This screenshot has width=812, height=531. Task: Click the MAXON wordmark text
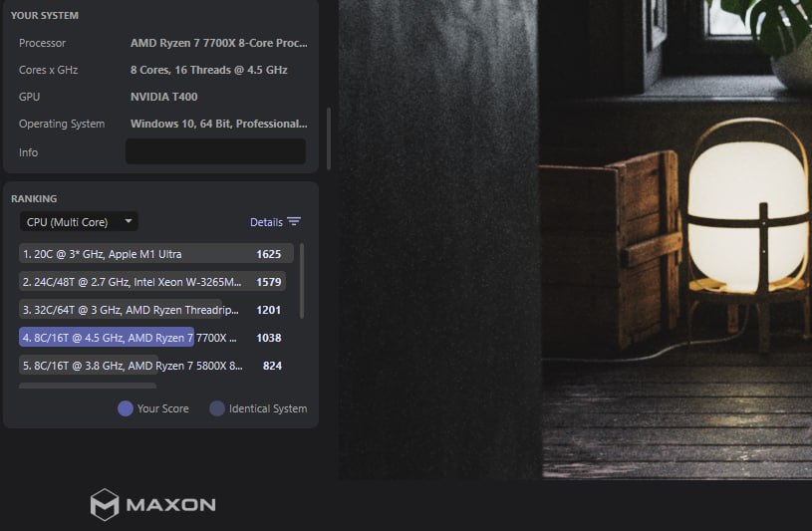click(171, 504)
